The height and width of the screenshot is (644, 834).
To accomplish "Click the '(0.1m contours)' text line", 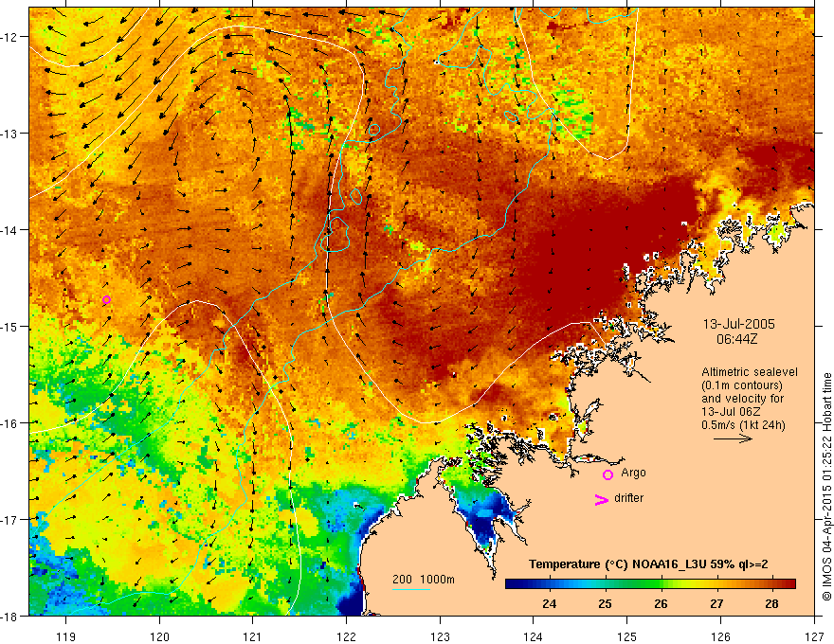I will tap(742, 385).
